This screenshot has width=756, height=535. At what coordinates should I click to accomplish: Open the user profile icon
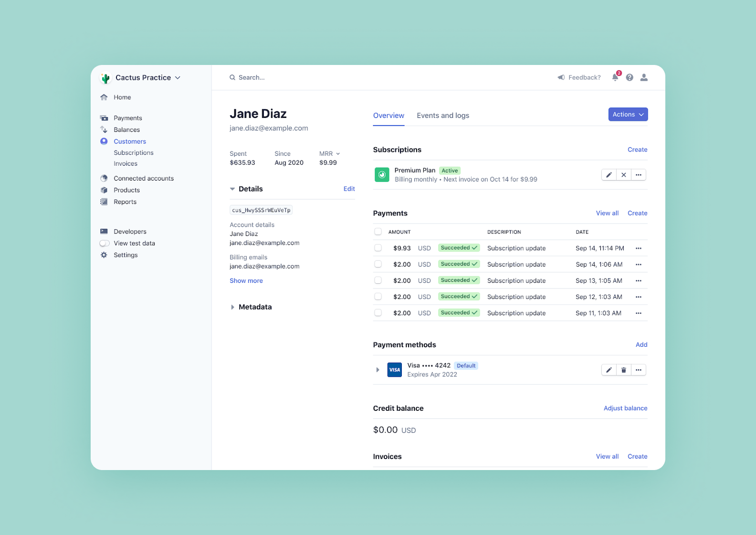[644, 77]
